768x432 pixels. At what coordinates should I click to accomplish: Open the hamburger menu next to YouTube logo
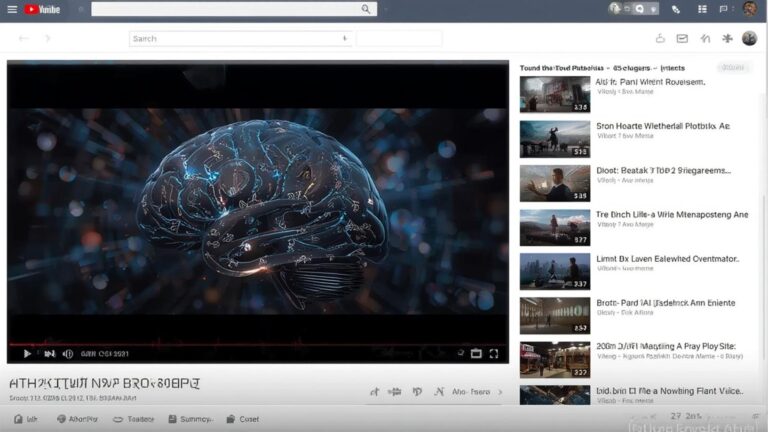coord(12,9)
